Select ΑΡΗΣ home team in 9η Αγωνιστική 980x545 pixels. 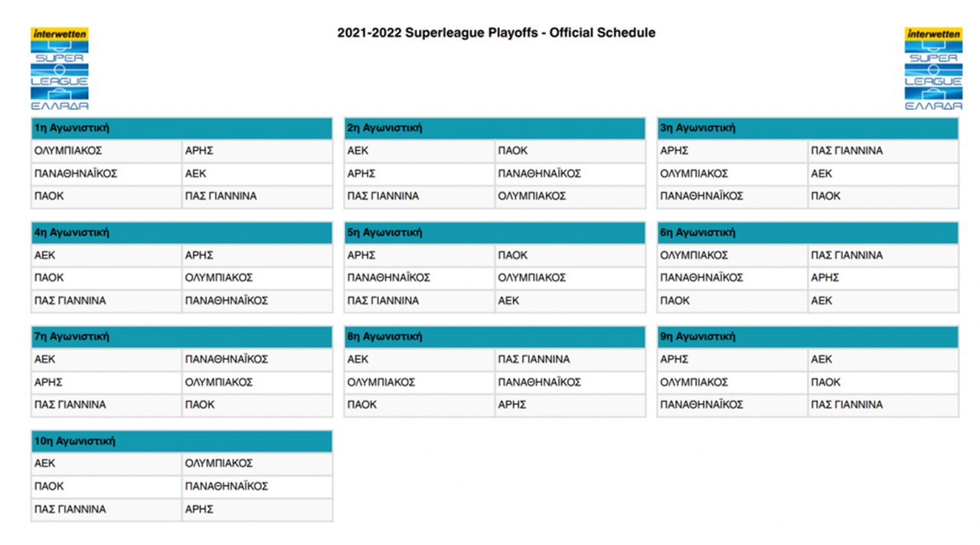coord(675,359)
